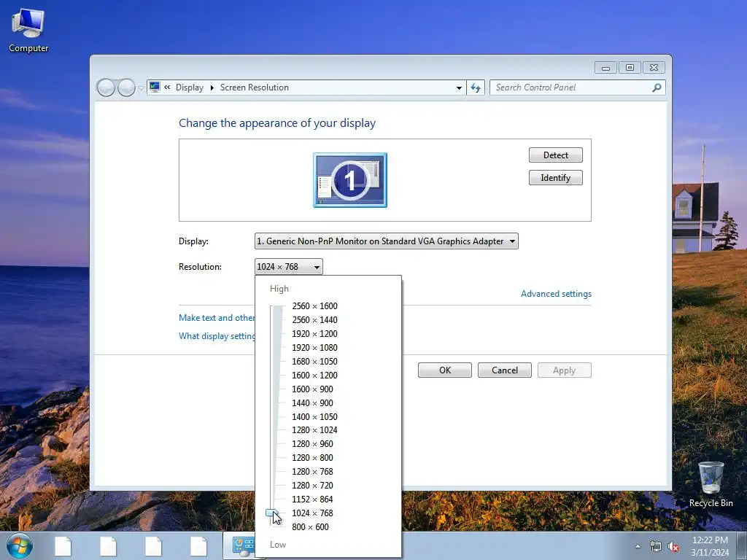Image resolution: width=747 pixels, height=560 pixels.
Task: Select 1600 × 1200 resolution
Action: pyautogui.click(x=314, y=376)
